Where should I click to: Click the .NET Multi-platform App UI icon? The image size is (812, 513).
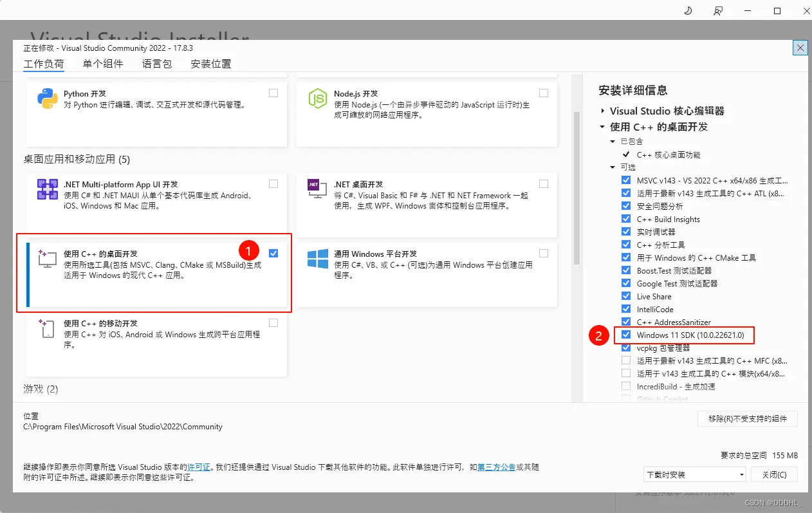pyautogui.click(x=48, y=189)
